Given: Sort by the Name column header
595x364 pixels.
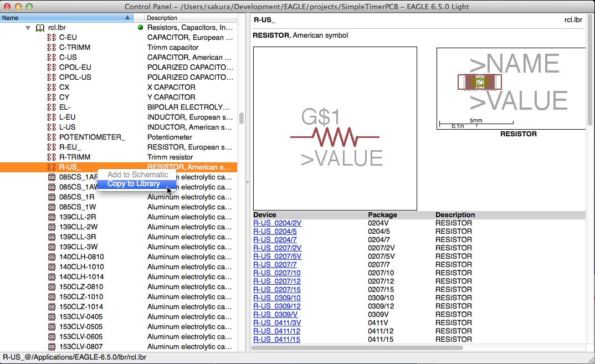Looking at the screenshot, I should pyautogui.click(x=66, y=18).
